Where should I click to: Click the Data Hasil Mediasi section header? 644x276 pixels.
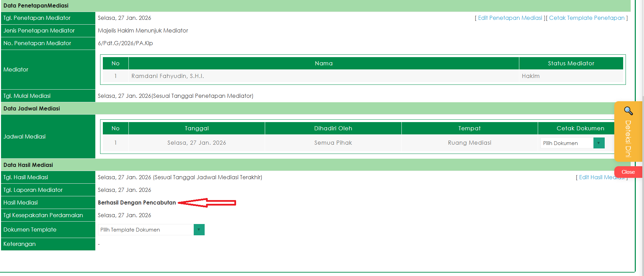point(28,165)
